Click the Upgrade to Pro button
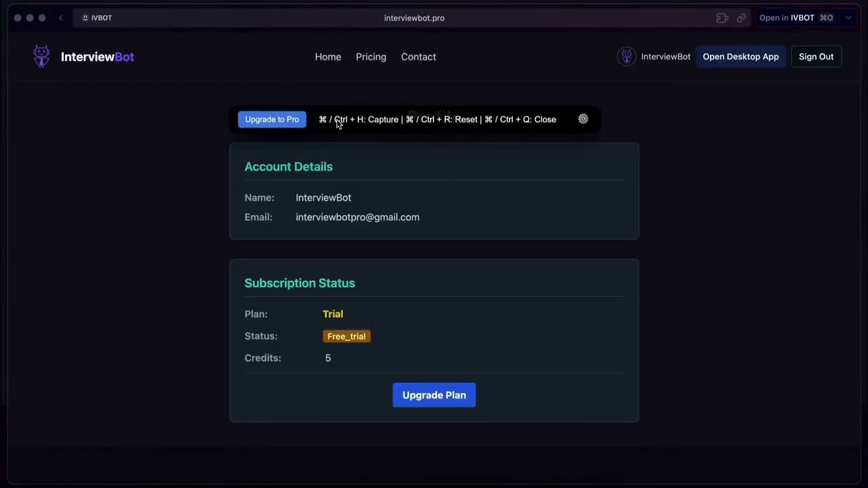This screenshot has height=488, width=868. pos(272,119)
